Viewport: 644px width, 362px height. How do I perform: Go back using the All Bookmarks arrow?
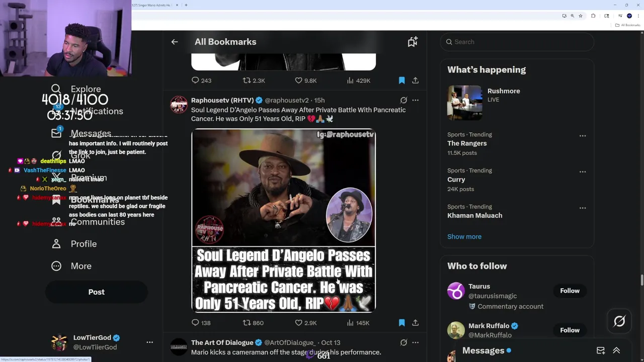pyautogui.click(x=175, y=42)
